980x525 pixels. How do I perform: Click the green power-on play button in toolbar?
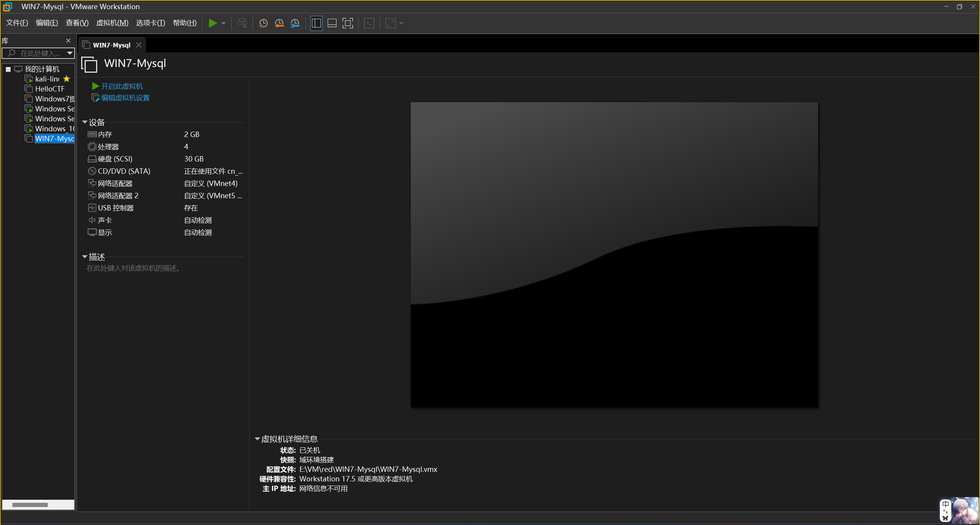tap(212, 23)
